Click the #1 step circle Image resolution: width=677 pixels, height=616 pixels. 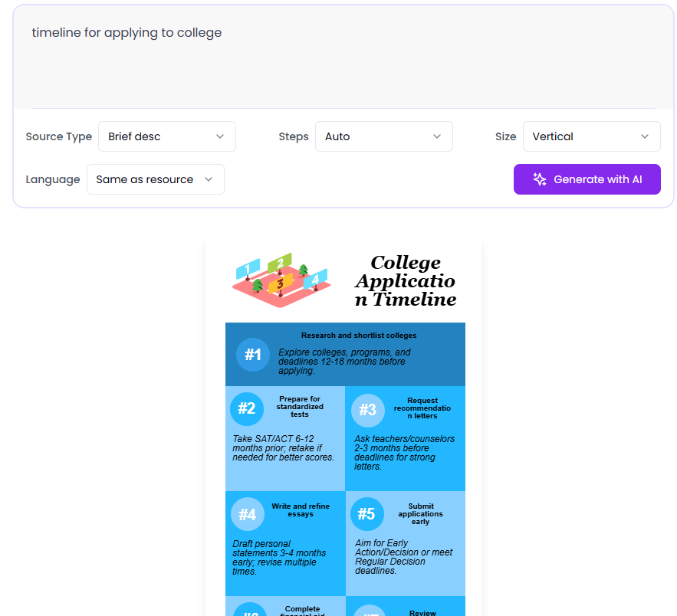(x=253, y=355)
